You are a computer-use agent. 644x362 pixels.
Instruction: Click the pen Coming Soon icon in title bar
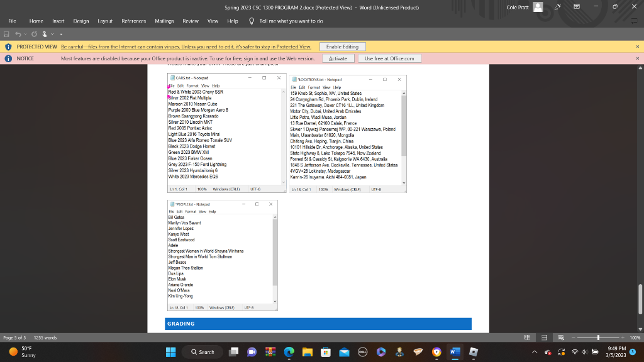click(x=558, y=7)
